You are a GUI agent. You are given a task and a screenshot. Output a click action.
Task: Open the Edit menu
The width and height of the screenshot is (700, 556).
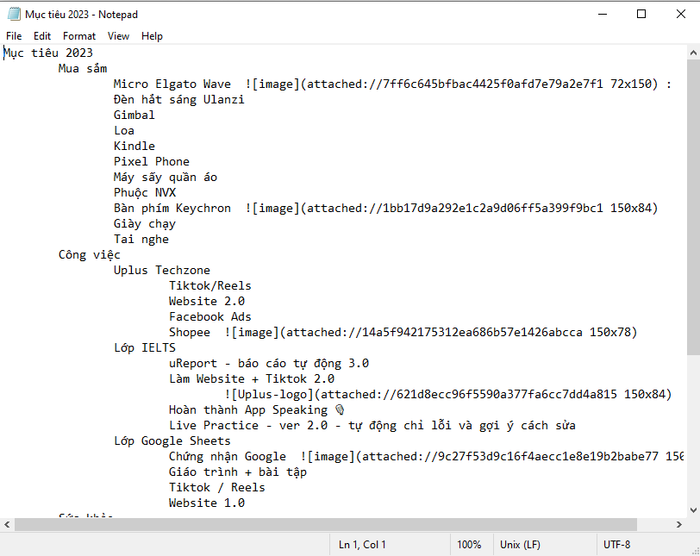(42, 36)
